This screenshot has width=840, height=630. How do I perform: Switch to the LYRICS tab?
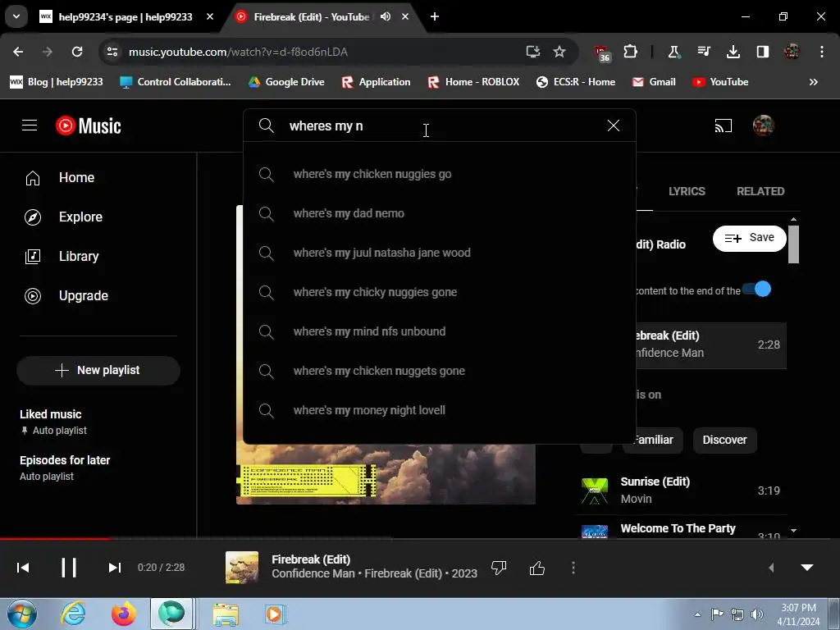click(687, 191)
